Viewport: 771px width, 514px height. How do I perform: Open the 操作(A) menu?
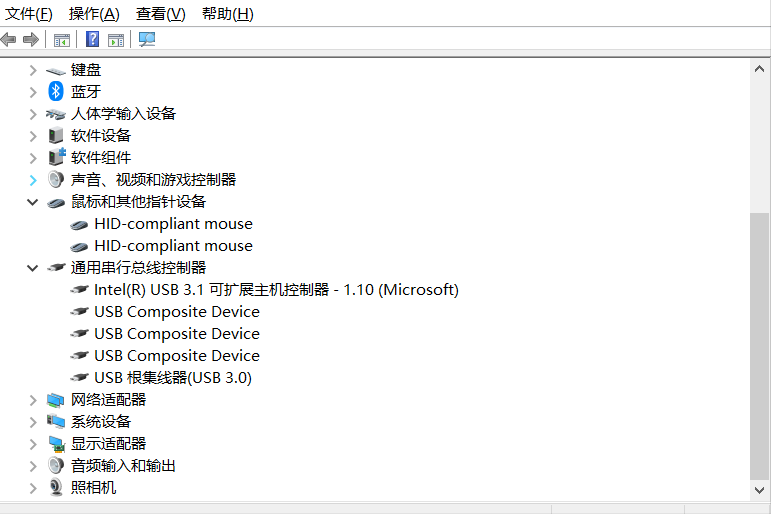94,14
